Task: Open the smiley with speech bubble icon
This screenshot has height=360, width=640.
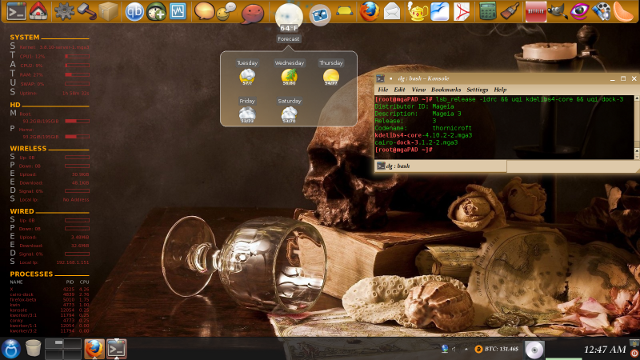Action: tap(226, 12)
